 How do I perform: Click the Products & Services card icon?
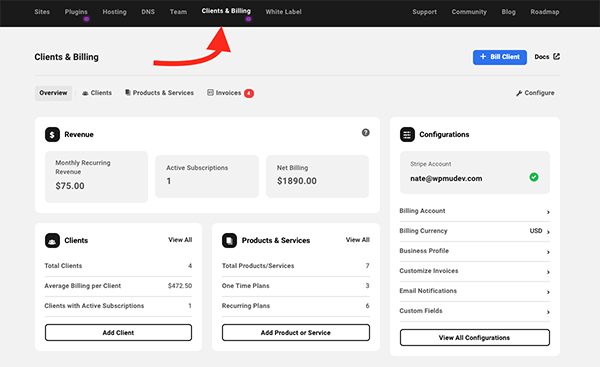[x=229, y=240]
